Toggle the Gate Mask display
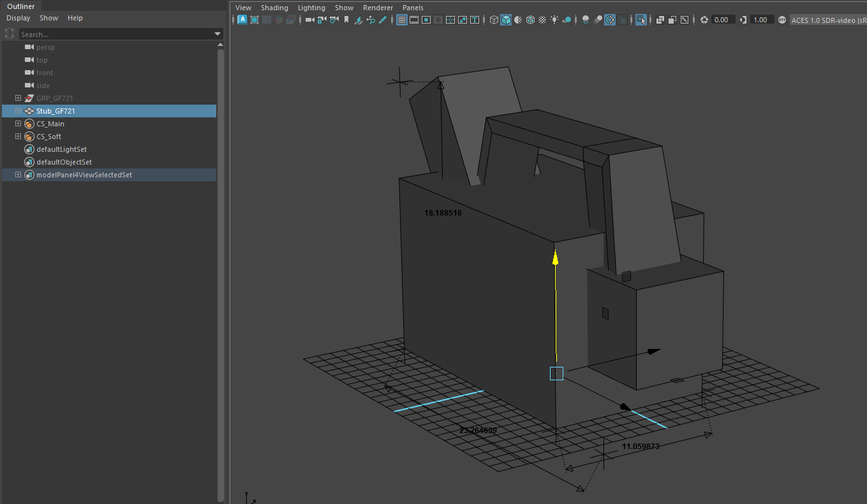Image resolution: width=867 pixels, height=504 pixels. click(438, 20)
